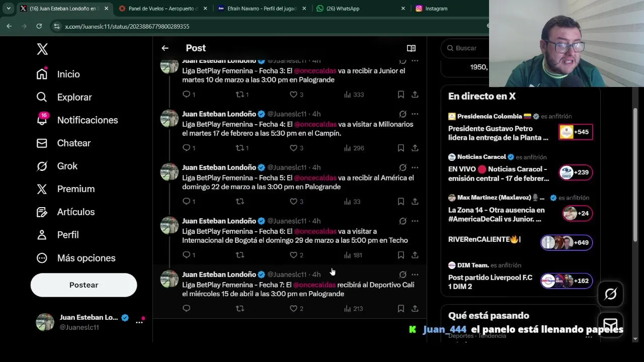Click the Postear button
Screen dimensions: 644x362
pyautogui.click(x=84, y=285)
